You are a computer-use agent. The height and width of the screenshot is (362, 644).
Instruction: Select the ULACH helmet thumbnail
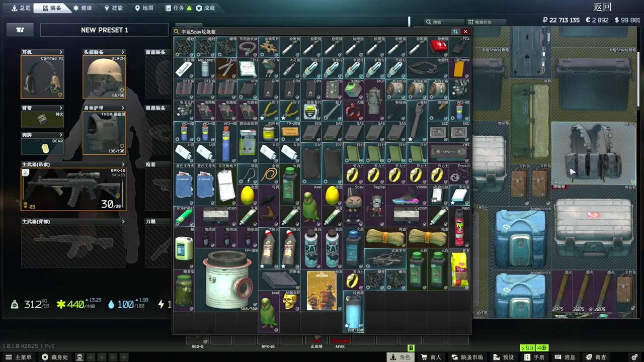click(104, 77)
